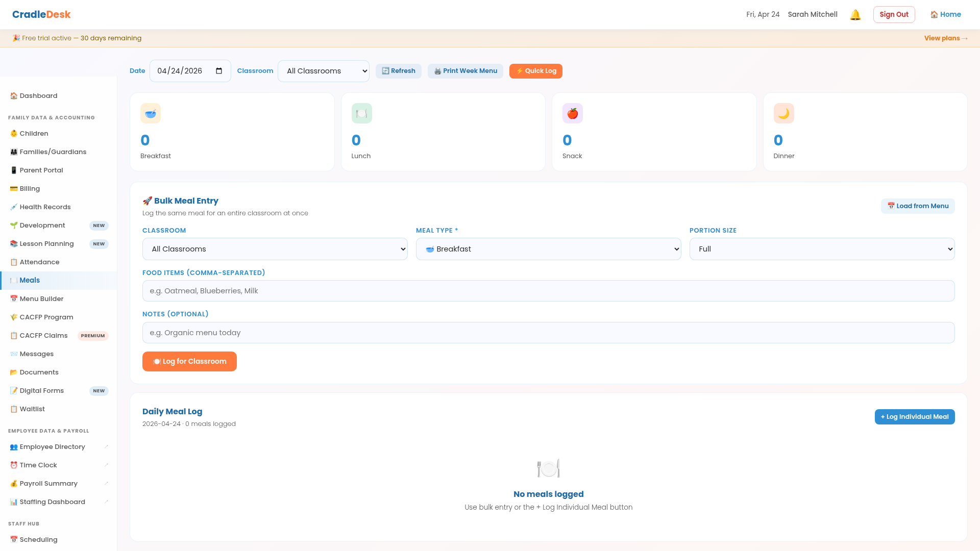This screenshot has height=551, width=980.
Task: Click the Snack apple icon card
Action: coord(572,113)
